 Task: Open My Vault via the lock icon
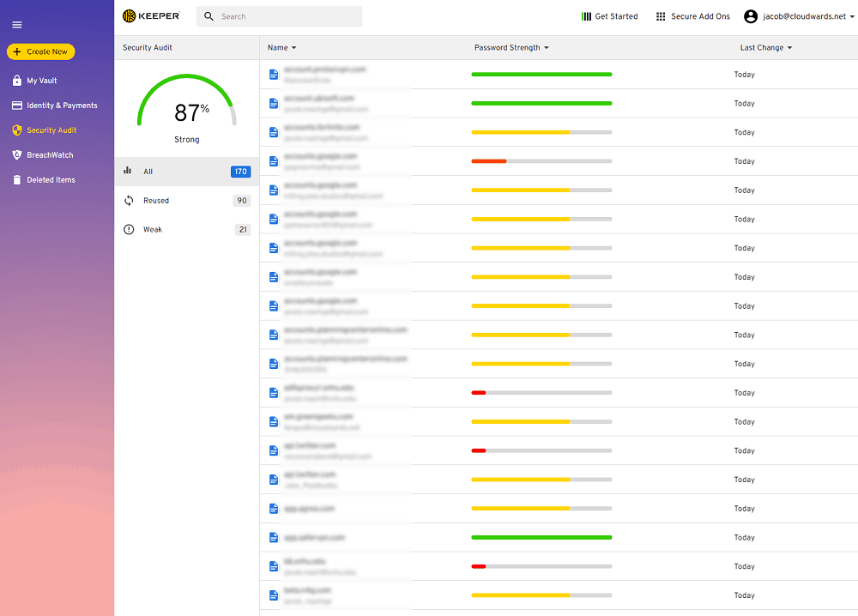pos(17,81)
